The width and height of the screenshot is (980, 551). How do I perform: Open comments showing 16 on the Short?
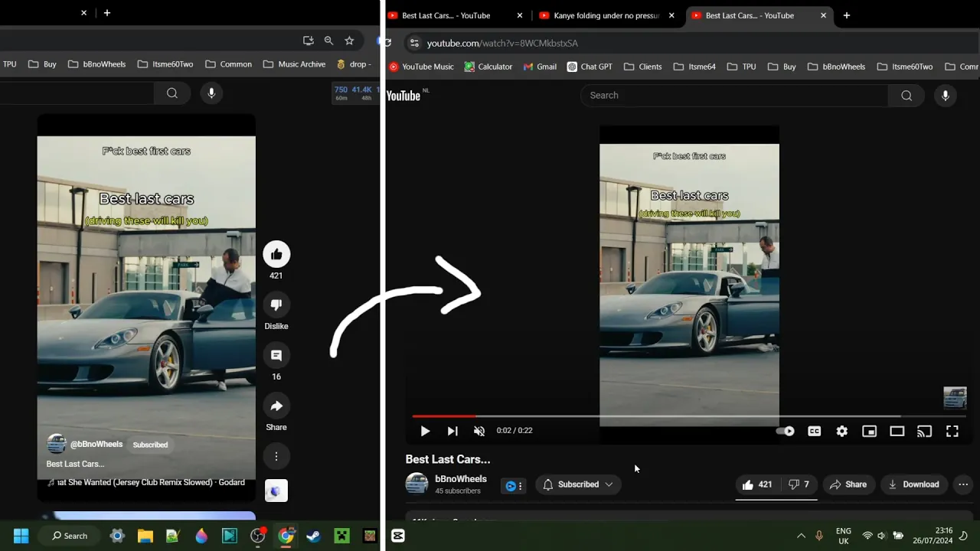coord(276,355)
